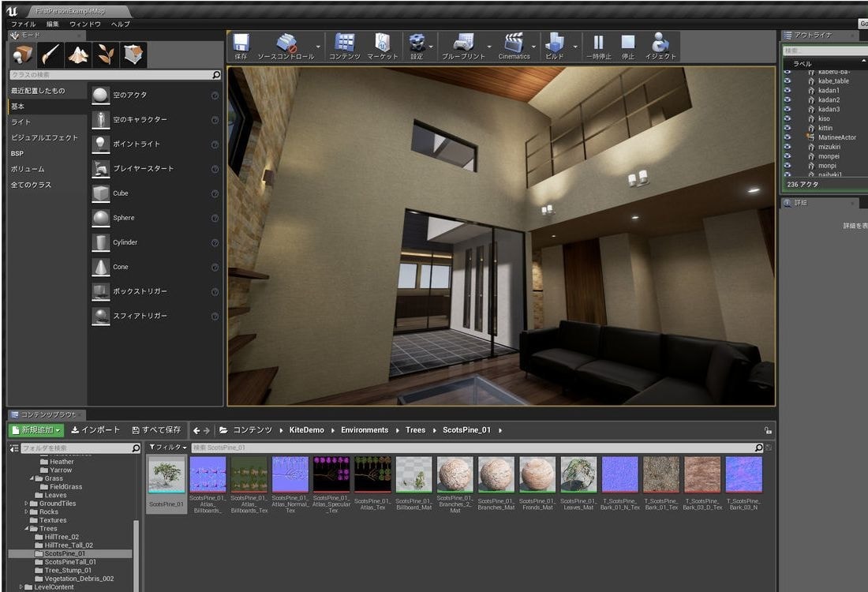Select the Foliage mode leaf icon

click(105, 54)
